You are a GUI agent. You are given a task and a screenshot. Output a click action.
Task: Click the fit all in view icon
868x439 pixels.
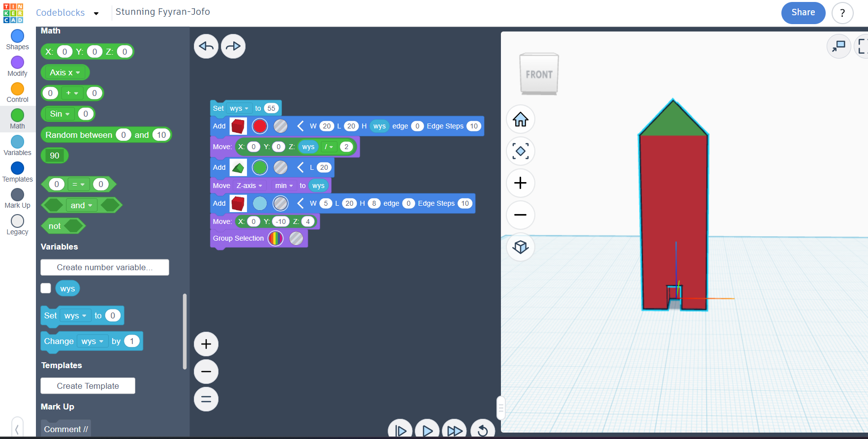click(520, 151)
